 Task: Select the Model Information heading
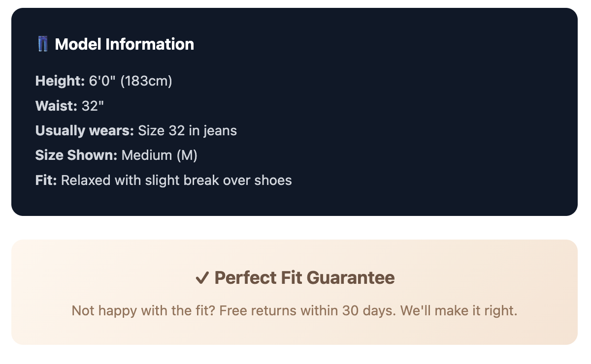[124, 44]
